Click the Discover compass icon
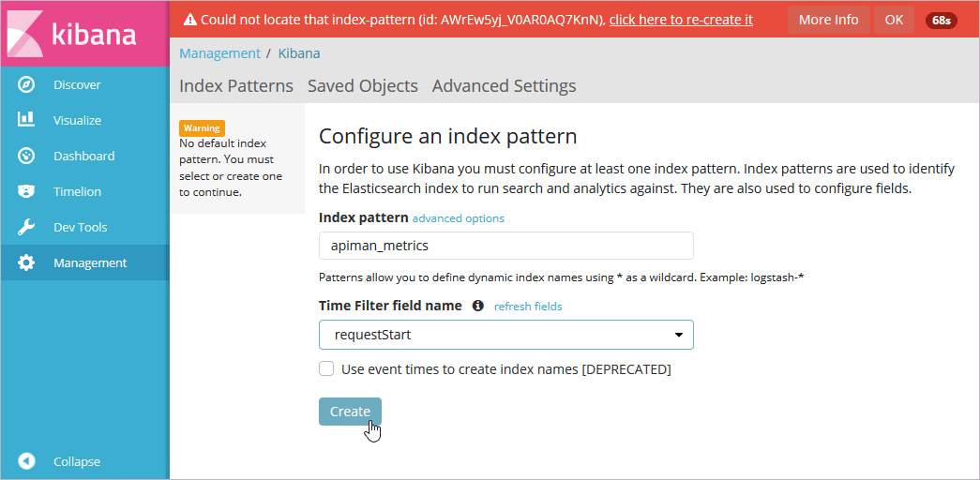The image size is (980, 480). pyautogui.click(x=26, y=84)
